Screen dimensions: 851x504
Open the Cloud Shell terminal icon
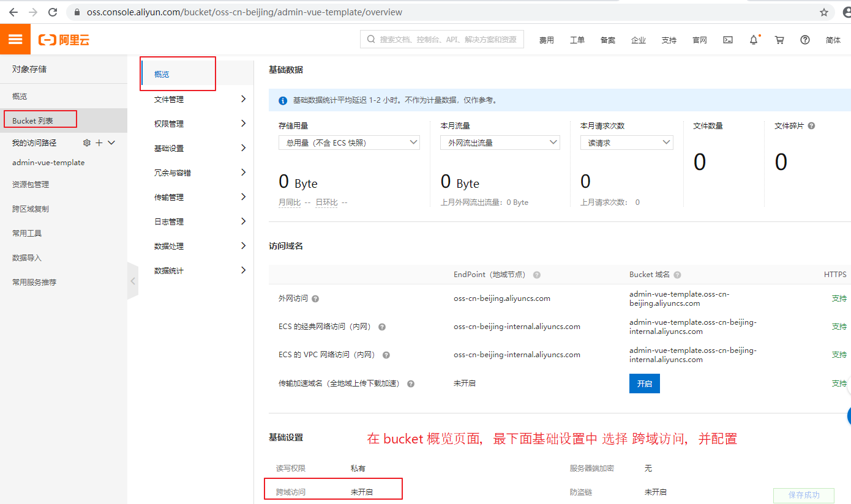pos(728,40)
